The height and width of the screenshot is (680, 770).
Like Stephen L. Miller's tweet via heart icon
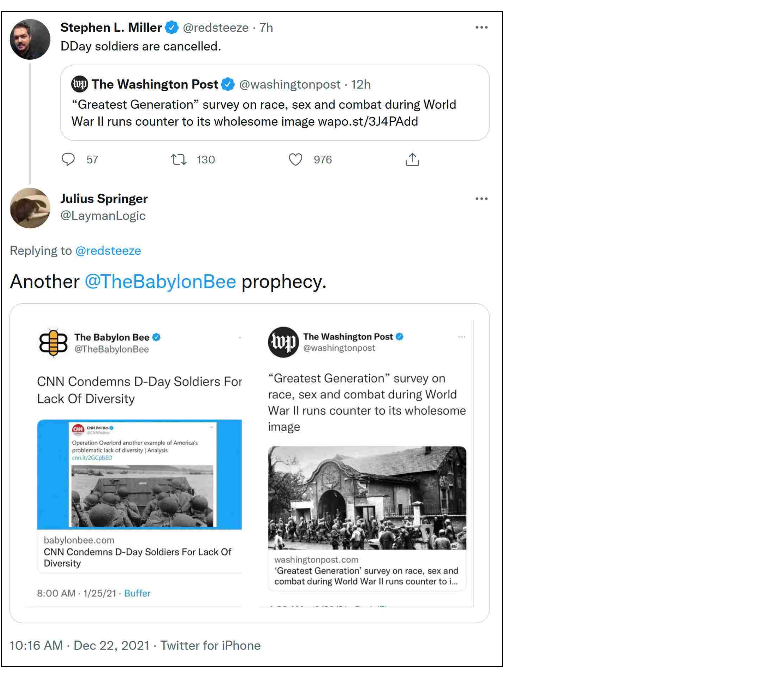coord(295,160)
